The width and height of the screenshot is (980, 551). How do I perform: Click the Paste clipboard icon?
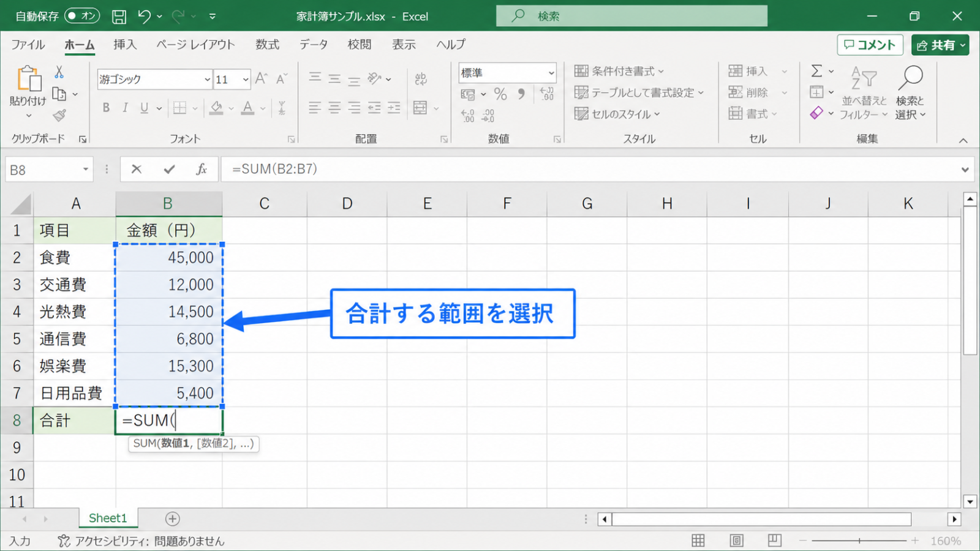click(28, 78)
